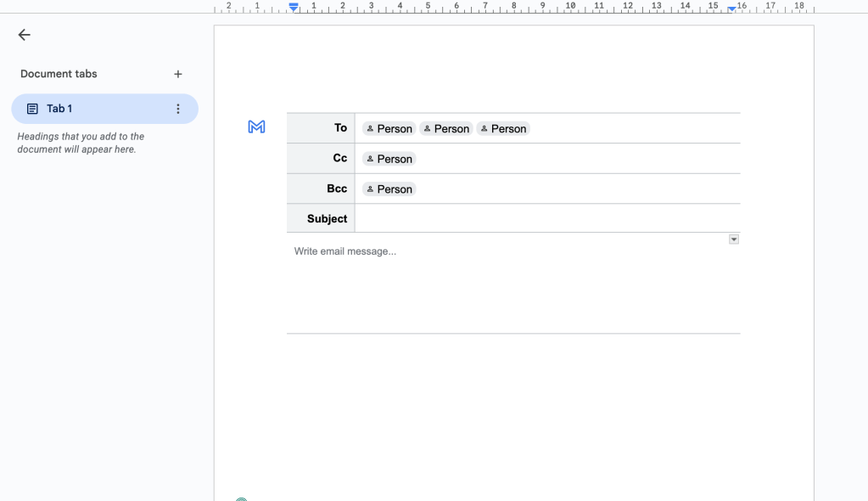The height and width of the screenshot is (501, 868).
Task: Click the To label cell
Action: click(x=322, y=128)
